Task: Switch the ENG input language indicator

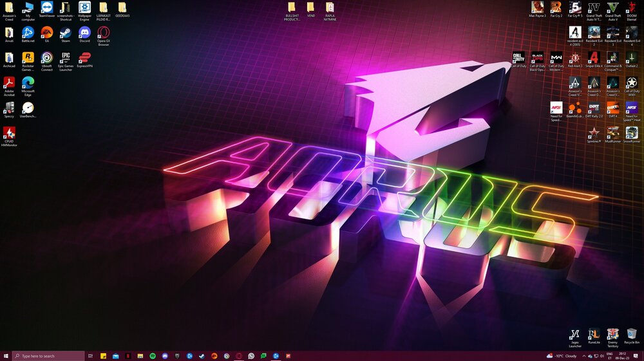Action: [x=609, y=356]
